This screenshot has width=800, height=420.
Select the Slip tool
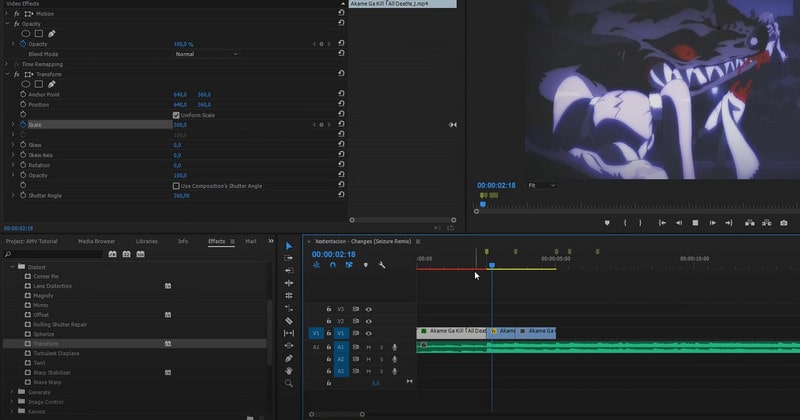(x=289, y=333)
